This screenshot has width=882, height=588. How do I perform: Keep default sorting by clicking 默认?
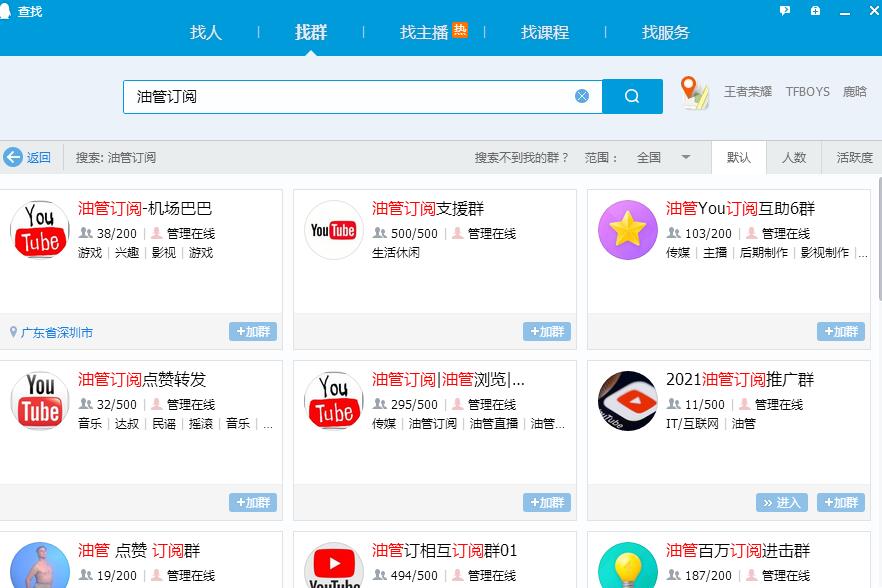tap(738, 157)
